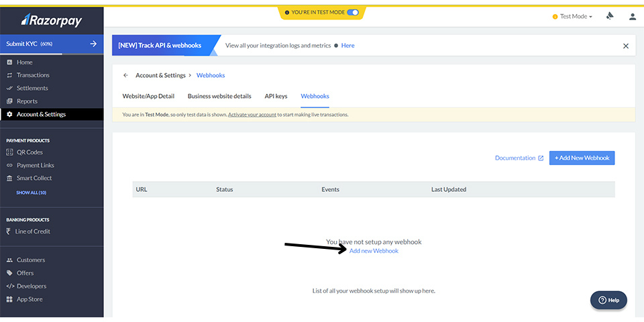Open the announcements icon in header
Screen dimensions: 644x322
pyautogui.click(x=610, y=16)
